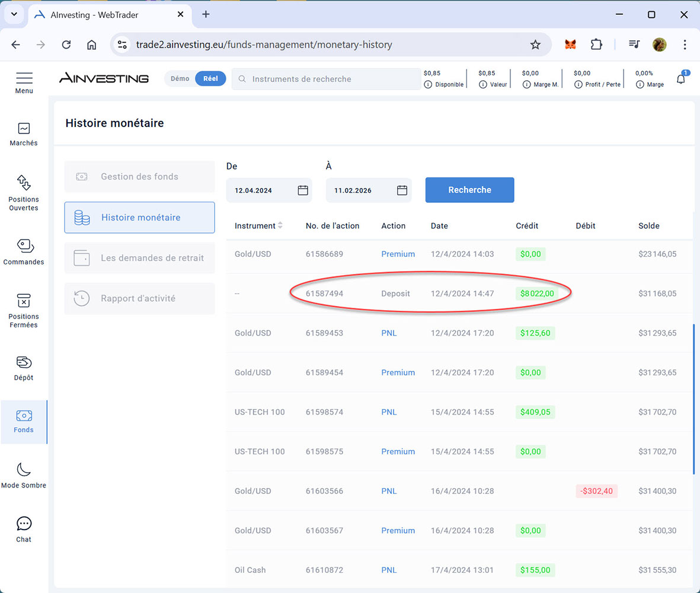Open Les demandes de retrait tab
The height and width of the screenshot is (593, 700).
point(139,258)
